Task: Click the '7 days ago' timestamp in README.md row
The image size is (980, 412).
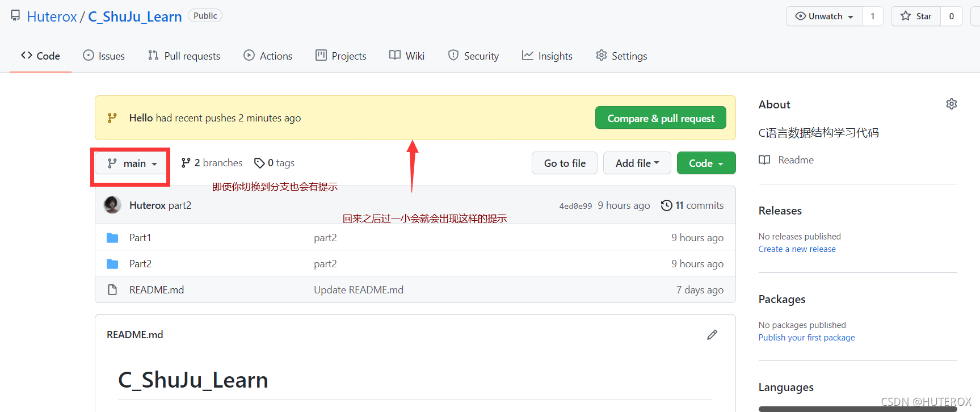Action: click(700, 290)
